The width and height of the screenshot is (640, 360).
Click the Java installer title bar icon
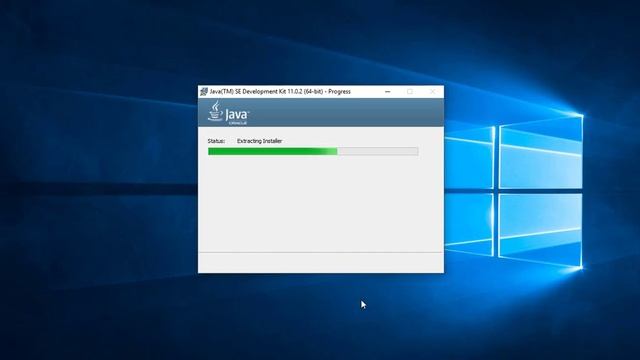pyautogui.click(x=204, y=91)
